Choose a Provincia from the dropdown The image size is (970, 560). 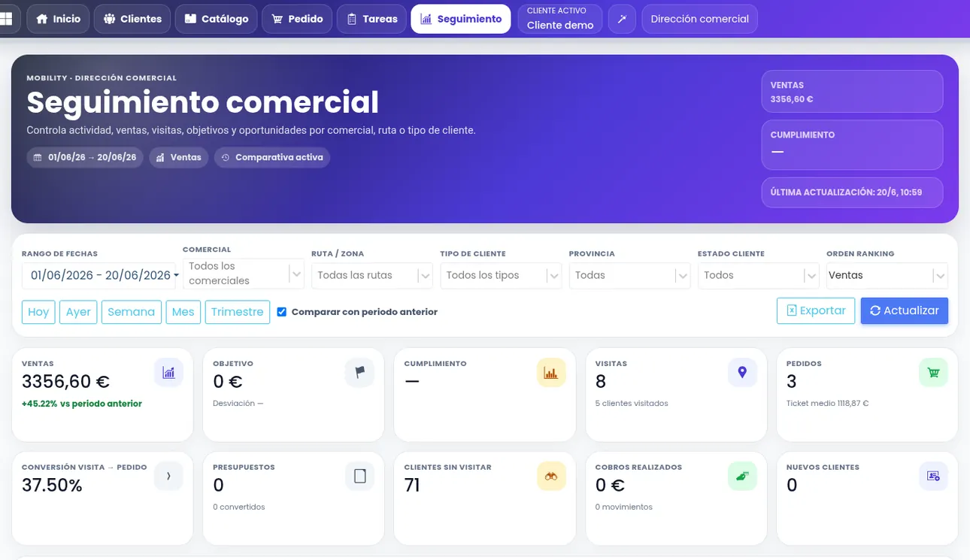629,276
